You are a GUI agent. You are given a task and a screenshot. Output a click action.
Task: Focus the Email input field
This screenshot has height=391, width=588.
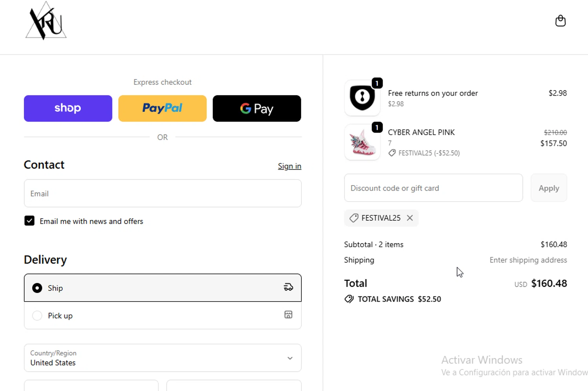pos(163,193)
